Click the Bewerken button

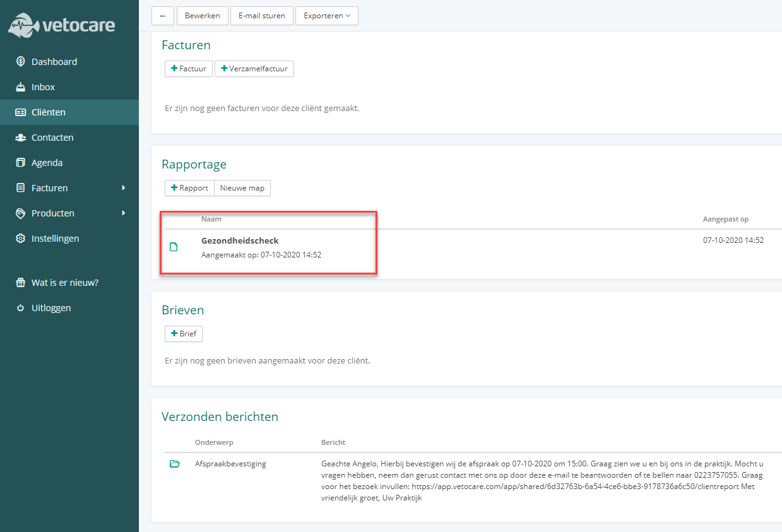point(202,16)
